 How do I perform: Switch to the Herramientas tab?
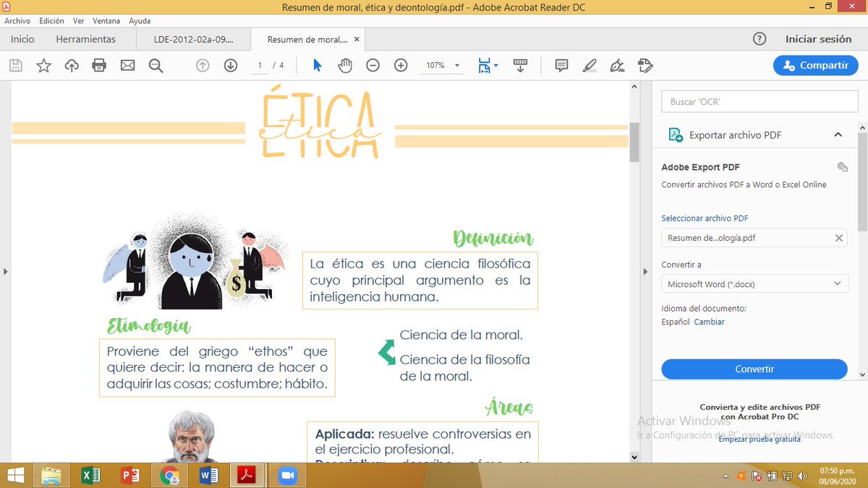coord(85,39)
